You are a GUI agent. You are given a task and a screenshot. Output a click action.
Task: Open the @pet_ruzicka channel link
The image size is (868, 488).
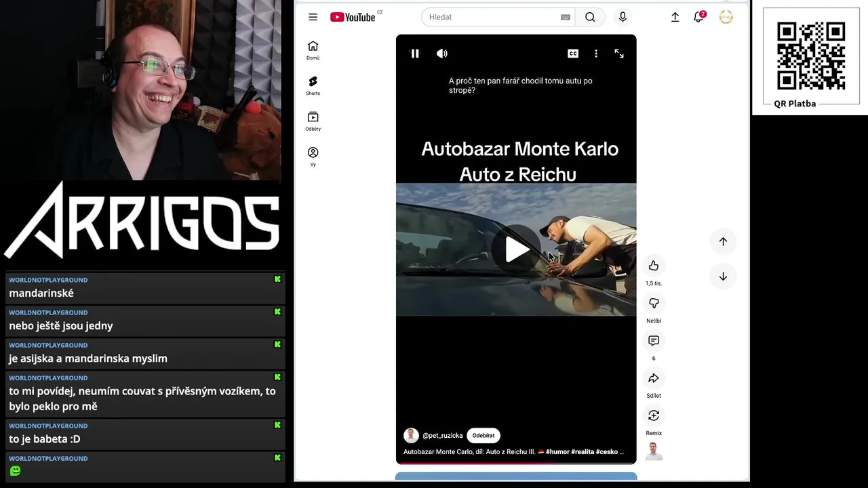pyautogui.click(x=443, y=436)
